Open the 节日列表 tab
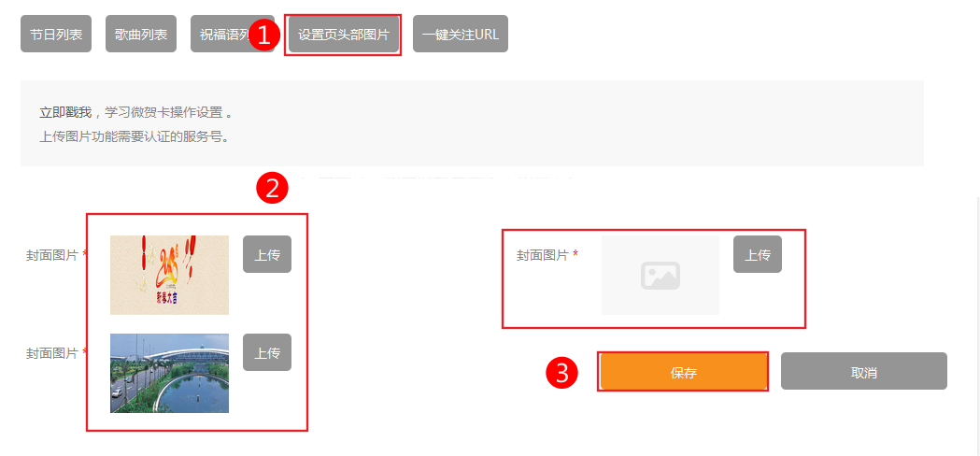 pyautogui.click(x=56, y=34)
